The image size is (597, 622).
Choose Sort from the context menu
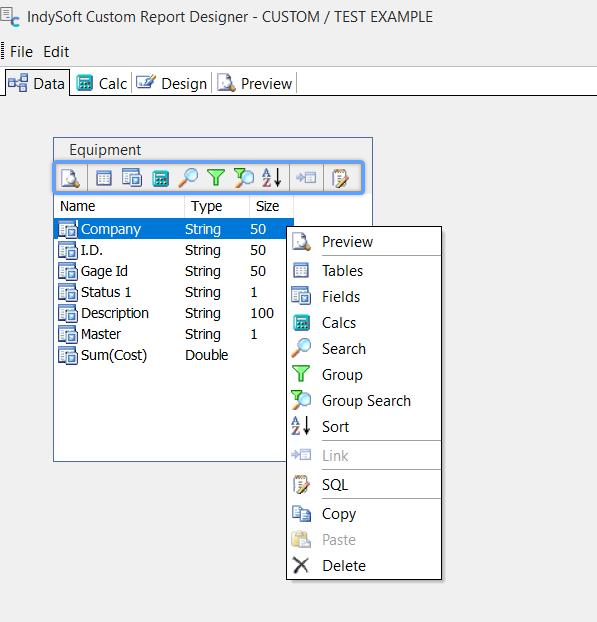(x=364, y=427)
